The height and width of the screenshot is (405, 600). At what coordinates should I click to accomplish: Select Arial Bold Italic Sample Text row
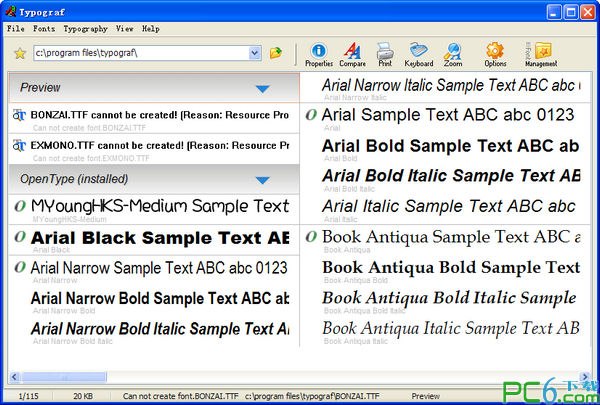pyautogui.click(x=445, y=179)
